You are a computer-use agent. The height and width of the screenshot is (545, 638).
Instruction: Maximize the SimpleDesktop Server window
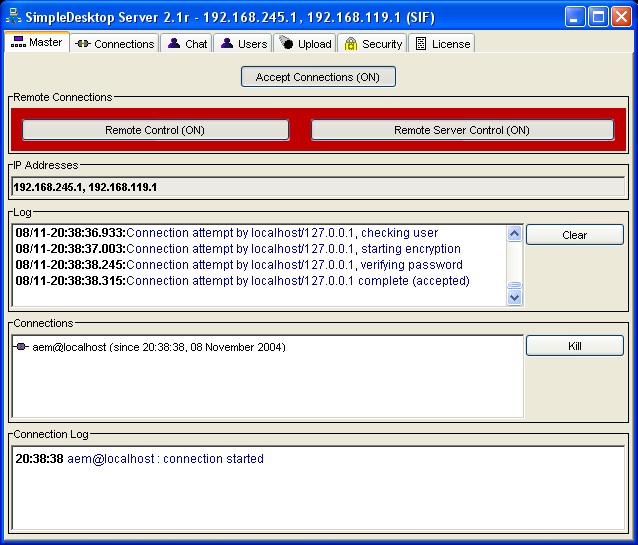(x=598, y=17)
